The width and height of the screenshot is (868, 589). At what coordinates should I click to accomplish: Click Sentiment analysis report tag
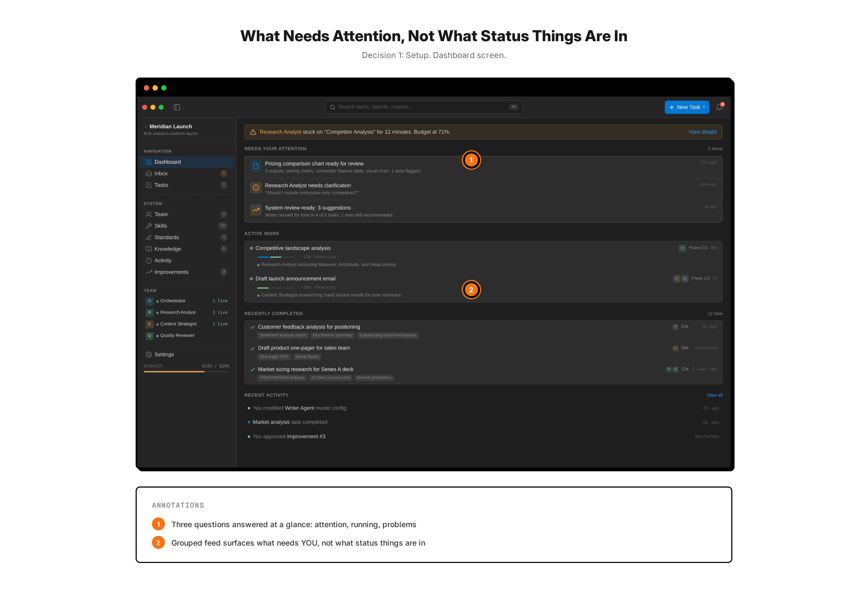pyautogui.click(x=283, y=335)
